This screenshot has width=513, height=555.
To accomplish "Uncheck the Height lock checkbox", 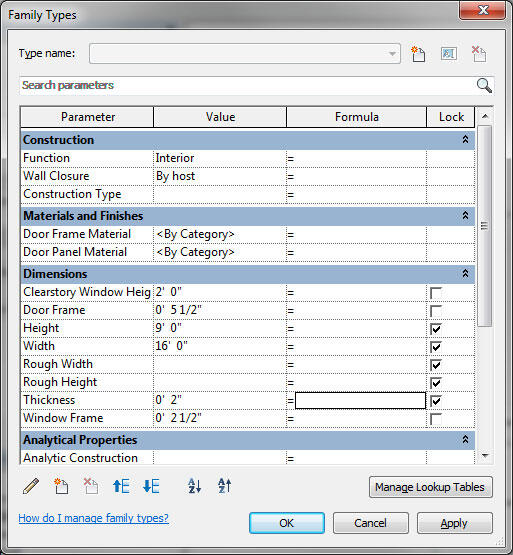I will [435, 329].
